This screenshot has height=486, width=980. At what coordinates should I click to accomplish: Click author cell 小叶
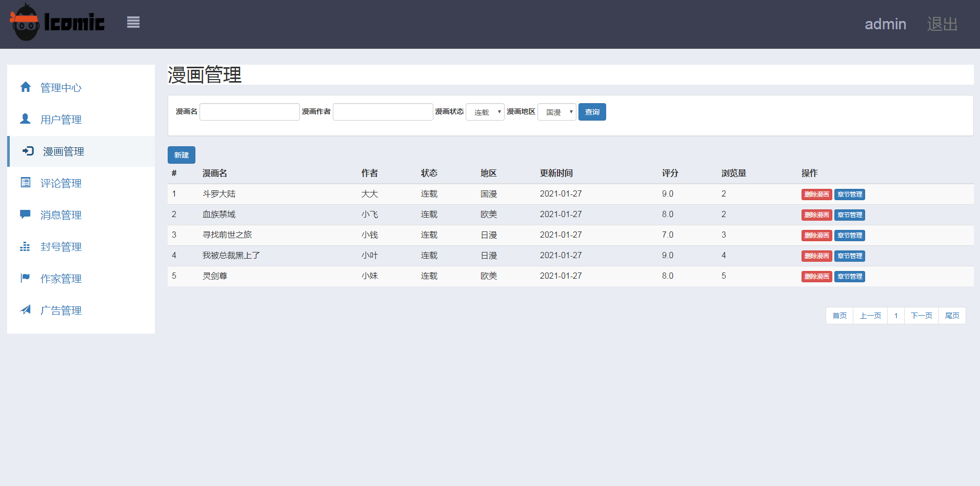370,256
